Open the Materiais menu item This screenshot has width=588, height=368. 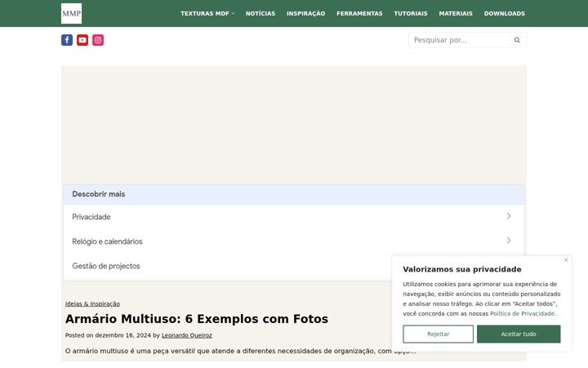point(456,14)
